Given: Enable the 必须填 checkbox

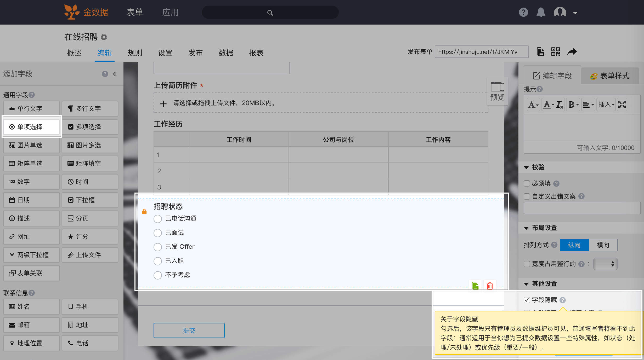Looking at the screenshot, I should pyautogui.click(x=527, y=183).
